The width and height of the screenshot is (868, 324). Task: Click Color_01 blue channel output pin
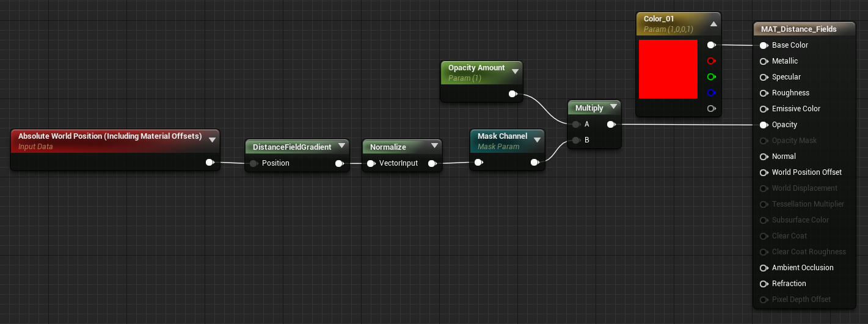coord(711,93)
